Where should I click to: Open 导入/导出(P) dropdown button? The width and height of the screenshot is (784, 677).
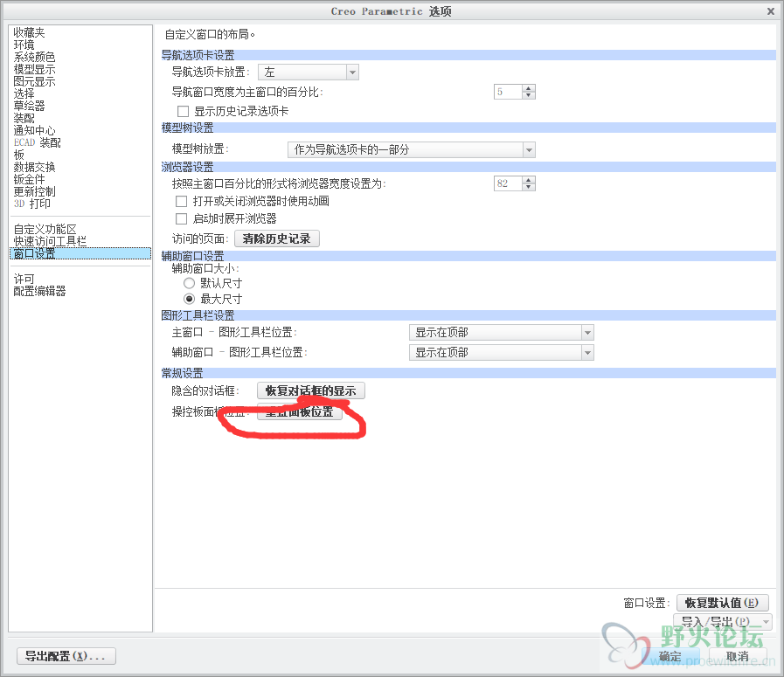click(x=723, y=622)
